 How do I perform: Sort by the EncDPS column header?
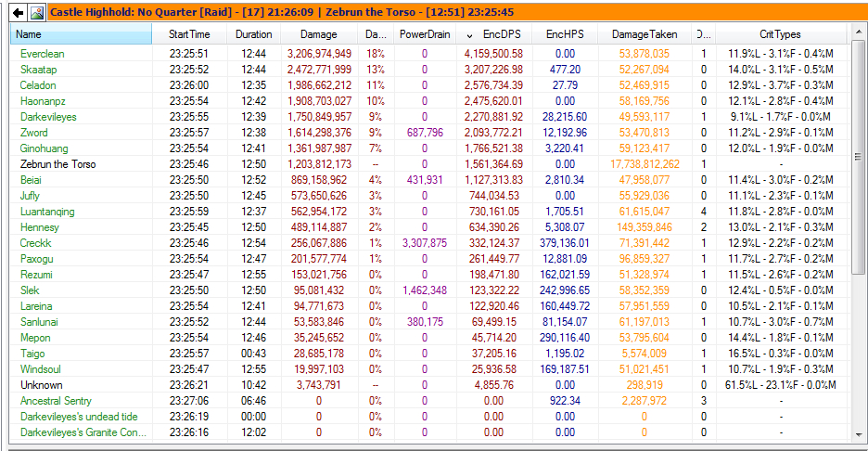click(x=502, y=34)
